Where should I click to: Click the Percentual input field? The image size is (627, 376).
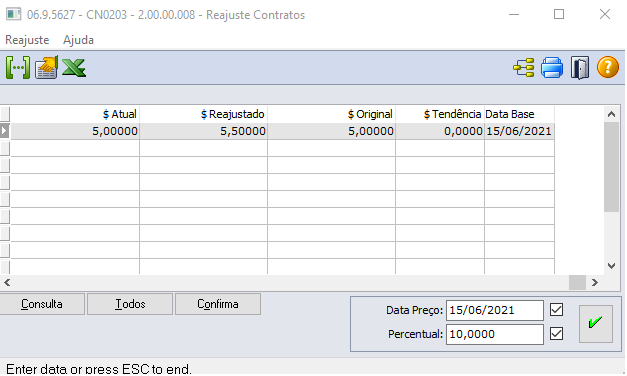click(x=495, y=334)
